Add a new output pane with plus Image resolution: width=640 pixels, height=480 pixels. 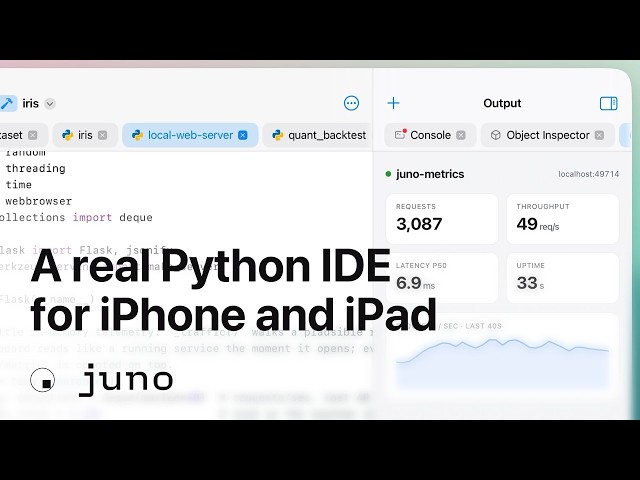(393, 103)
